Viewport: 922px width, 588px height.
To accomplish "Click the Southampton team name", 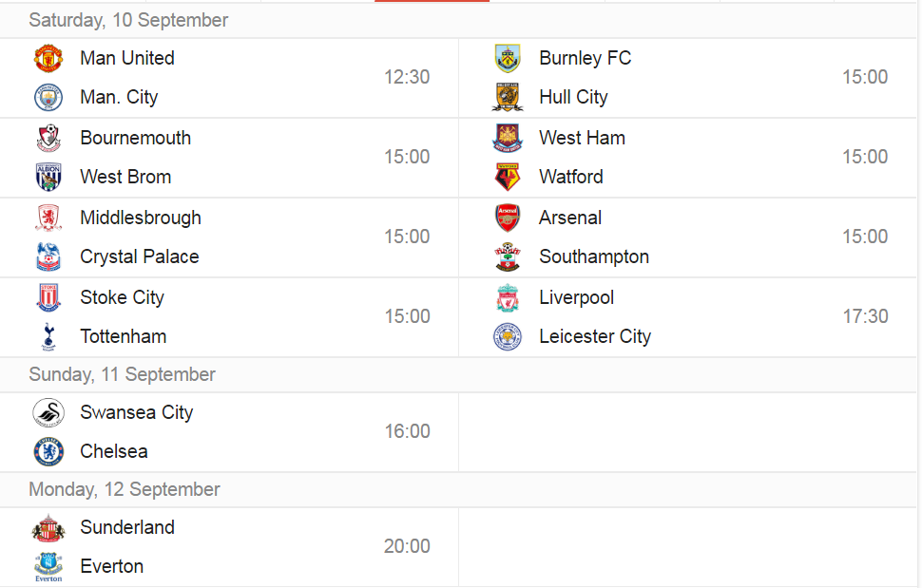I will pos(594,256).
